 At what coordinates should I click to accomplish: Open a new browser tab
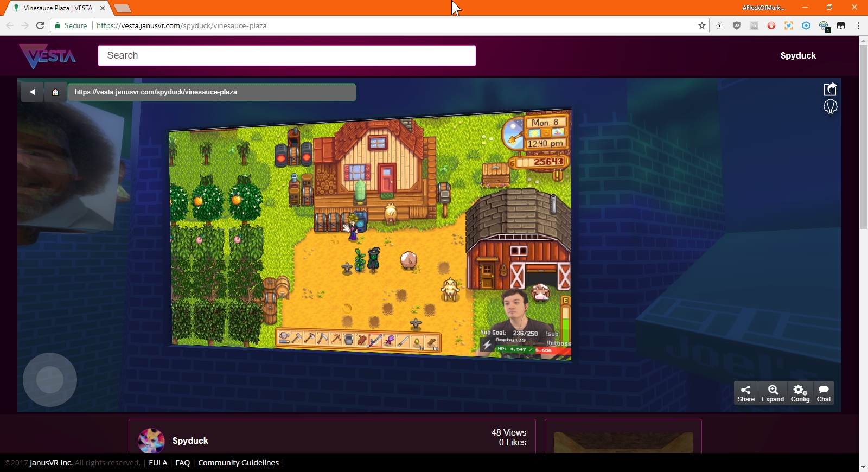pos(123,8)
